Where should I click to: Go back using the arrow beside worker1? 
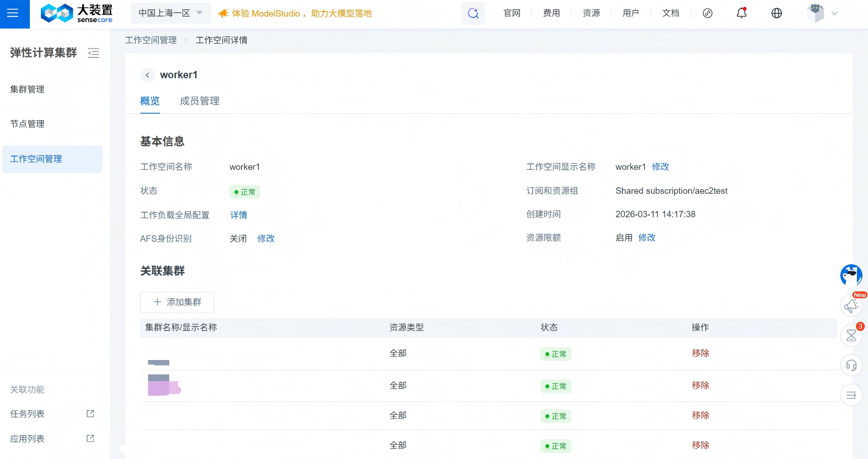tap(147, 75)
